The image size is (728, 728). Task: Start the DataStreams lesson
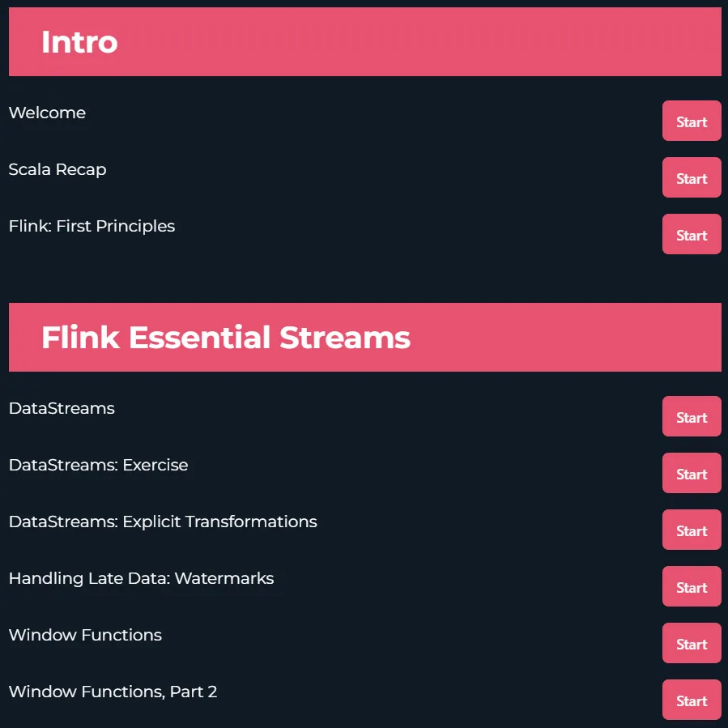692,416
